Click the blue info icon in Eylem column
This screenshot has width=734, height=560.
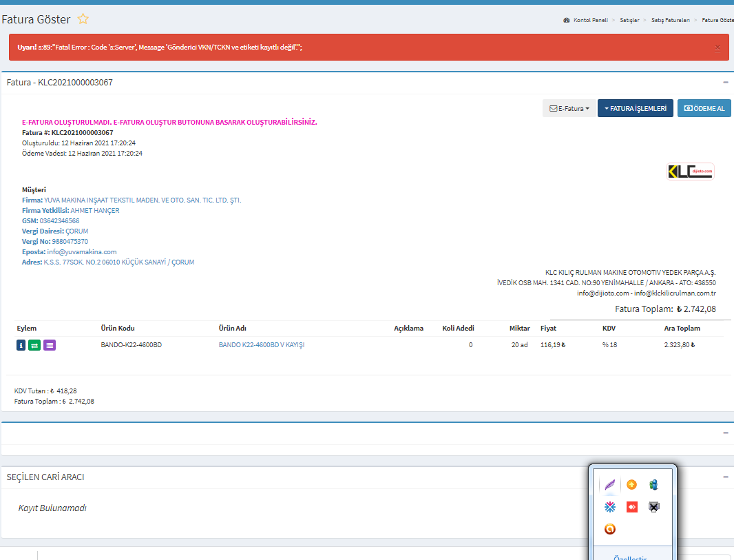tap(21, 345)
